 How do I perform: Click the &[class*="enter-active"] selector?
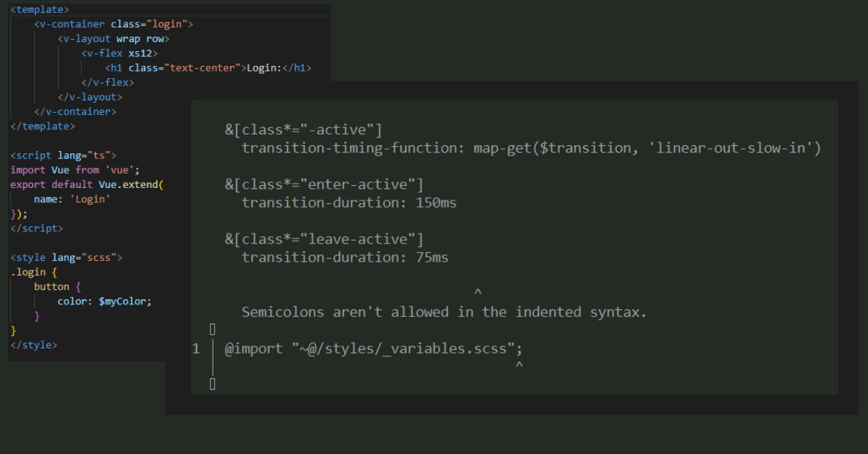(324, 184)
